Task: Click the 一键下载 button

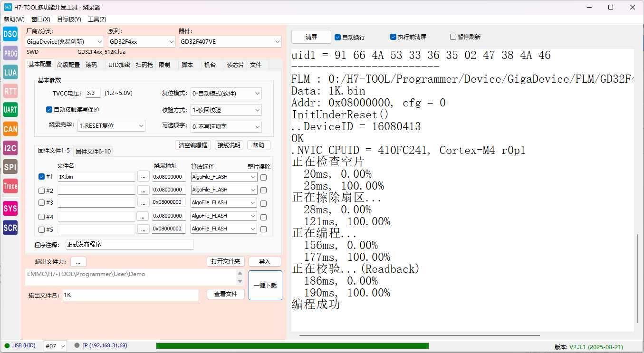Action: [265, 286]
